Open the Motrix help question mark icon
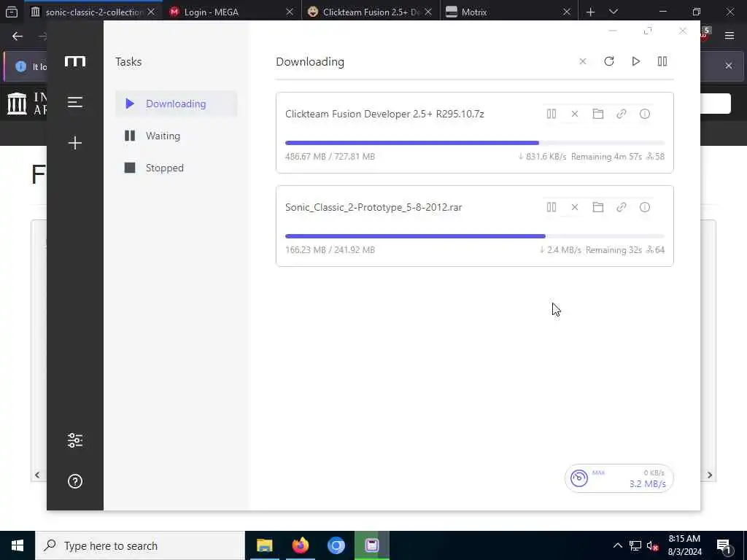Image resolution: width=747 pixels, height=560 pixels. tap(75, 481)
